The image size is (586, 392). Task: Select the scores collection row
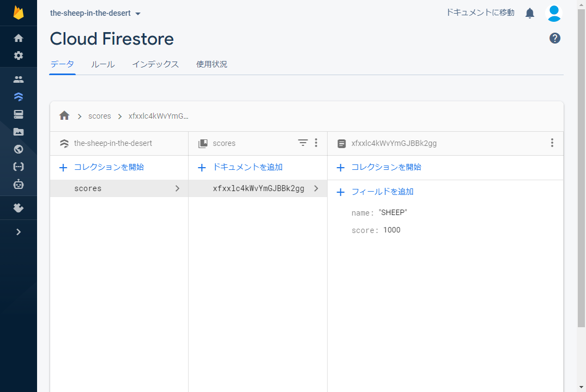click(119, 188)
